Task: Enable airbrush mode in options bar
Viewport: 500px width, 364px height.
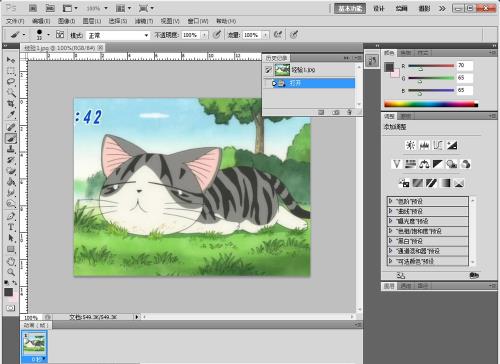Action: click(278, 34)
